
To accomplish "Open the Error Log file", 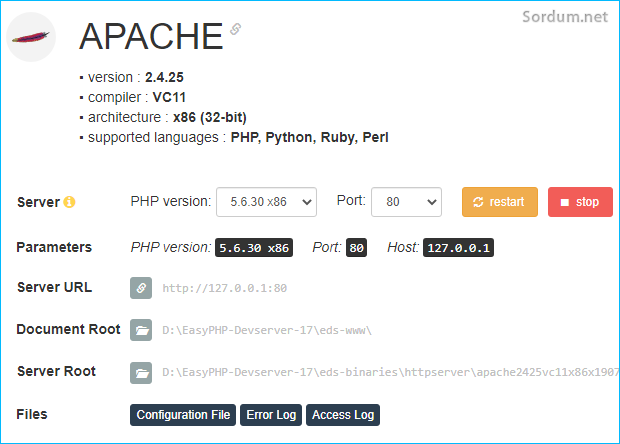I will (x=271, y=415).
